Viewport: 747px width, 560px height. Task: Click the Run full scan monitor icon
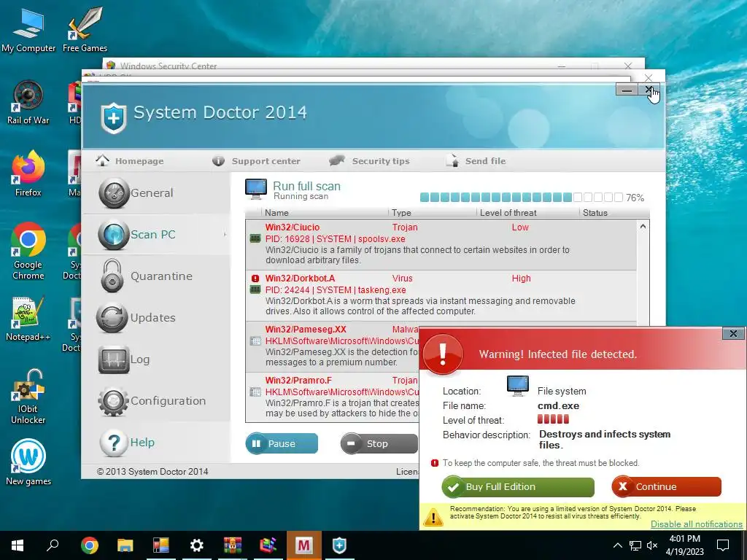tap(256, 189)
